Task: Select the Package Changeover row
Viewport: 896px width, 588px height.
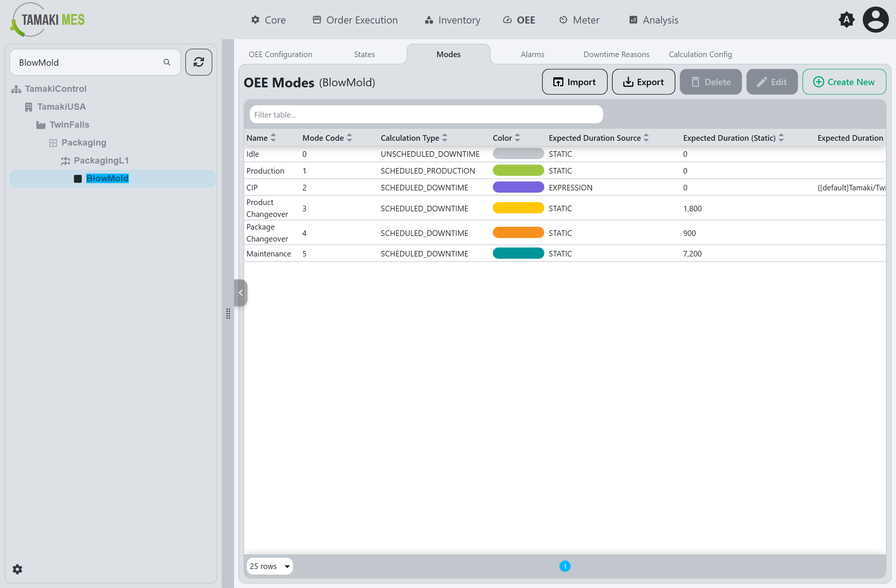Action: coord(565,233)
